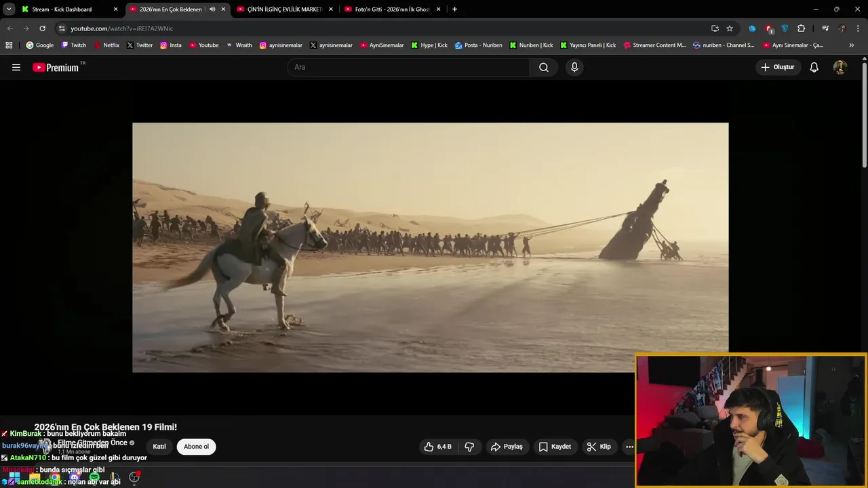Viewport: 868px width, 488px height.
Task: Click the video player frame
Action: [x=431, y=247]
